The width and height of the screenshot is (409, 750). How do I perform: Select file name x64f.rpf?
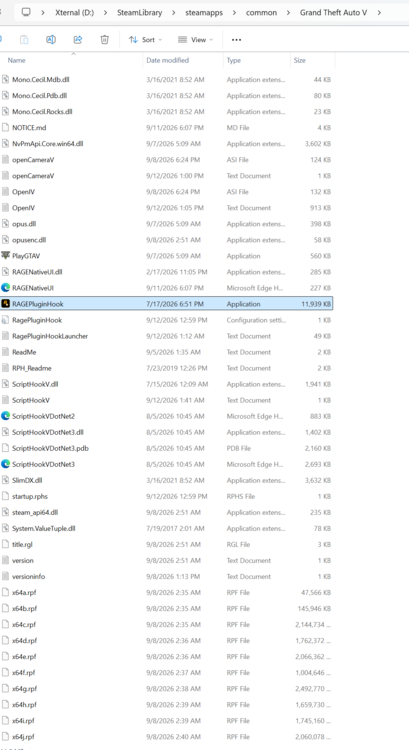pyautogui.click(x=24, y=673)
